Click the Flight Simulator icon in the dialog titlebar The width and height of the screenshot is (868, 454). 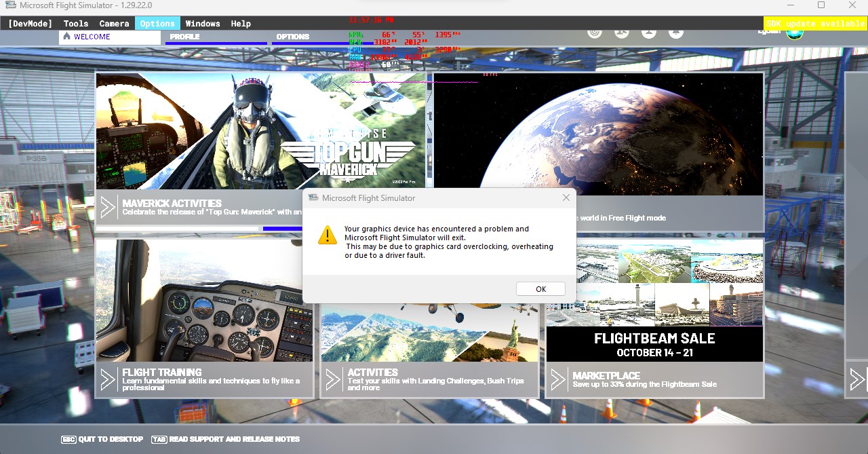pyautogui.click(x=313, y=197)
